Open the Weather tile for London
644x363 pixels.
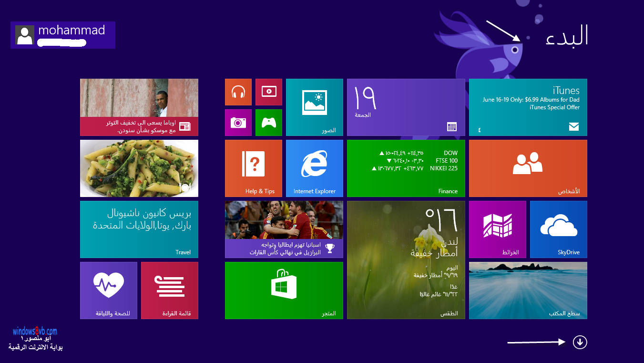tap(406, 259)
